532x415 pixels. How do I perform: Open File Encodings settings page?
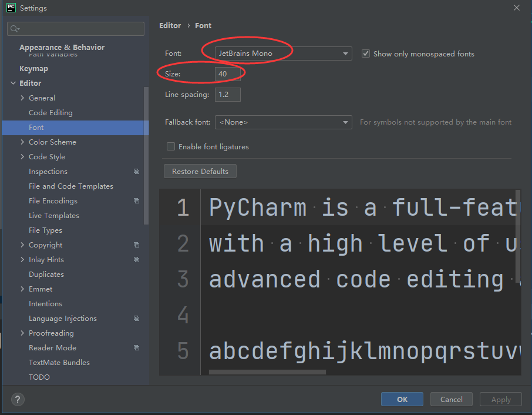[53, 200]
